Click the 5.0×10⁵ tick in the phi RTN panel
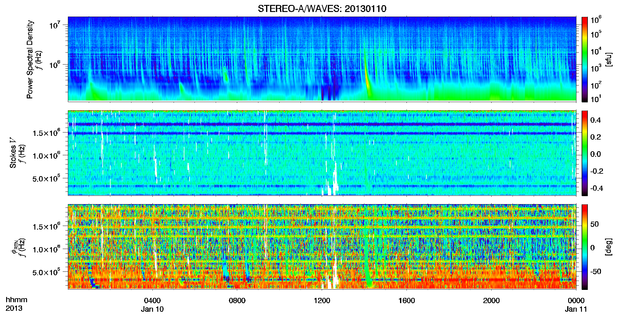644x332 pixels. tap(46, 272)
